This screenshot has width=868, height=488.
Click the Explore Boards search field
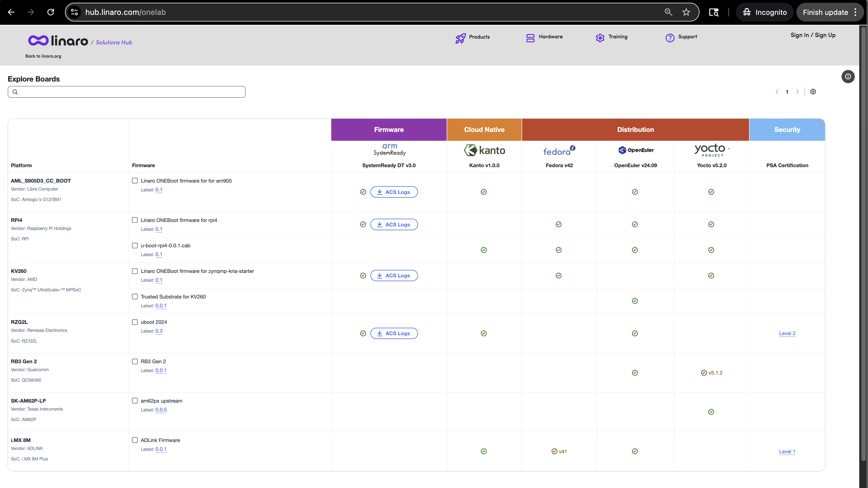point(127,92)
